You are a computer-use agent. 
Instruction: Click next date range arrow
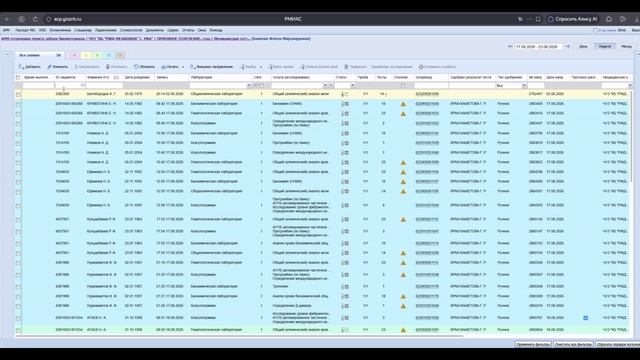point(567,47)
